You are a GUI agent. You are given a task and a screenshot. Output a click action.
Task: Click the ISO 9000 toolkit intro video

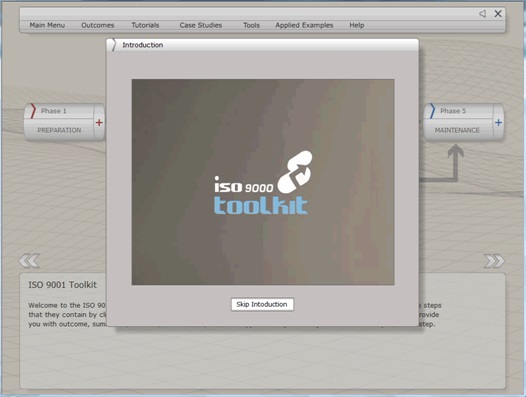(263, 182)
